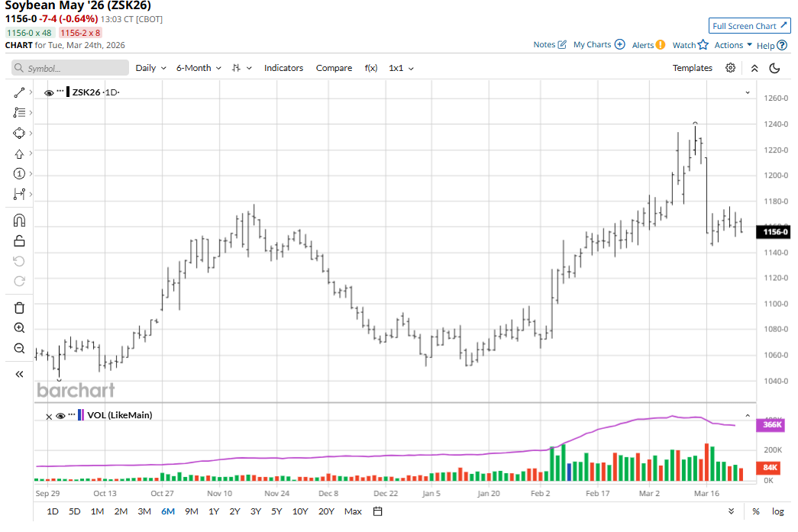Hide the VOL indicator eye icon
This screenshot has width=798, height=532.
(x=60, y=415)
